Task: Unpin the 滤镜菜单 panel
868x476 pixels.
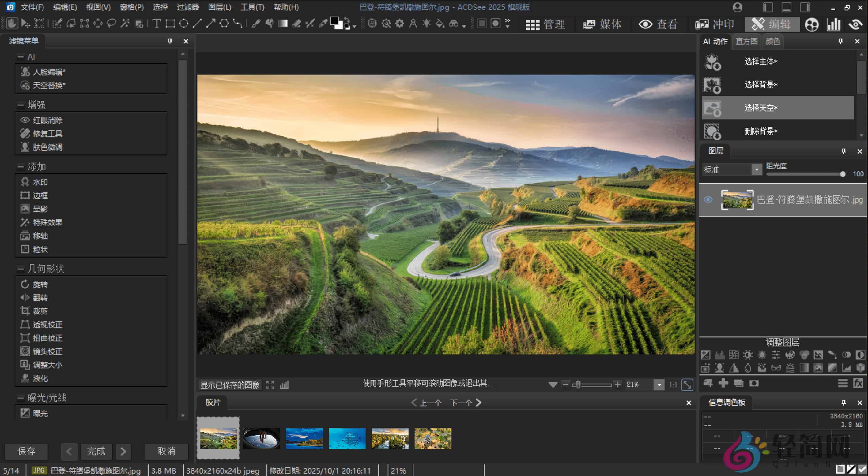Action: 170,41
